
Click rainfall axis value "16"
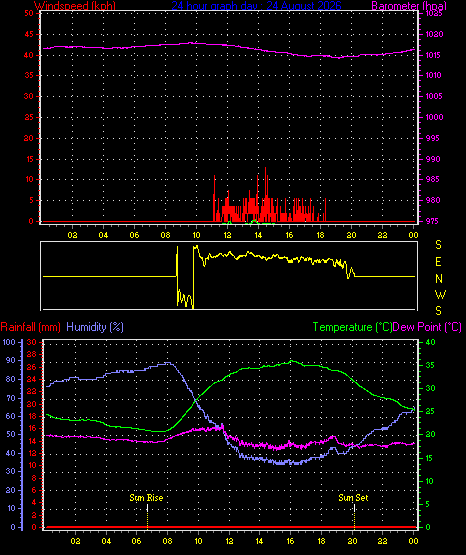pos(32,428)
